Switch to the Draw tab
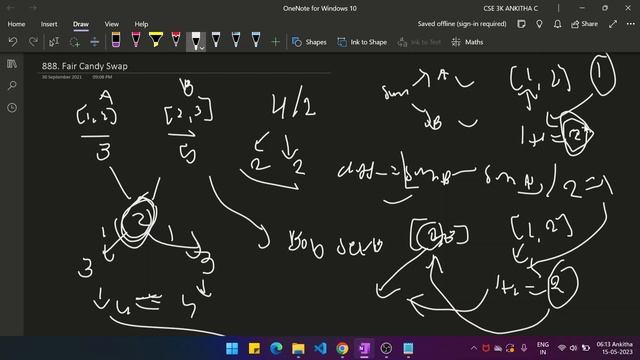Image resolution: width=640 pixels, height=360 pixels. click(x=81, y=24)
